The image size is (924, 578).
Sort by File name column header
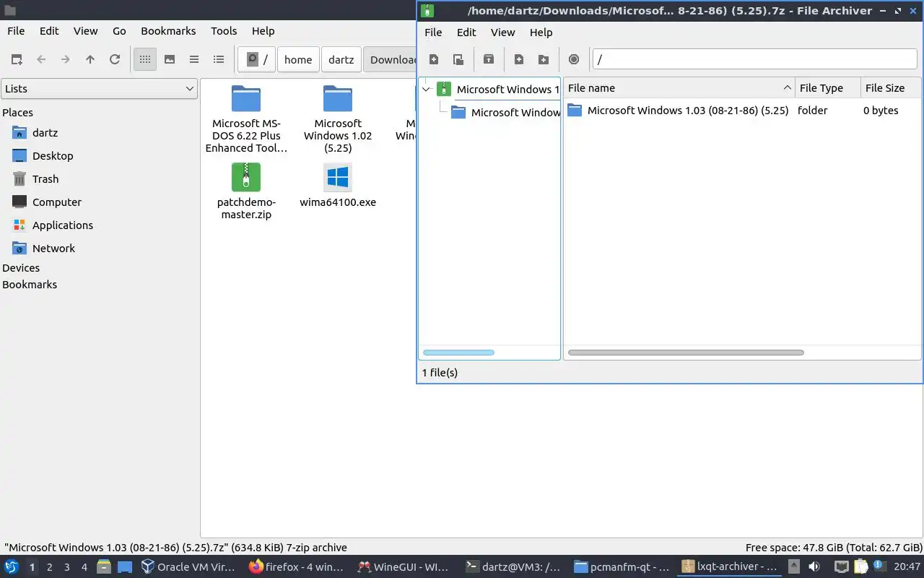coord(679,88)
